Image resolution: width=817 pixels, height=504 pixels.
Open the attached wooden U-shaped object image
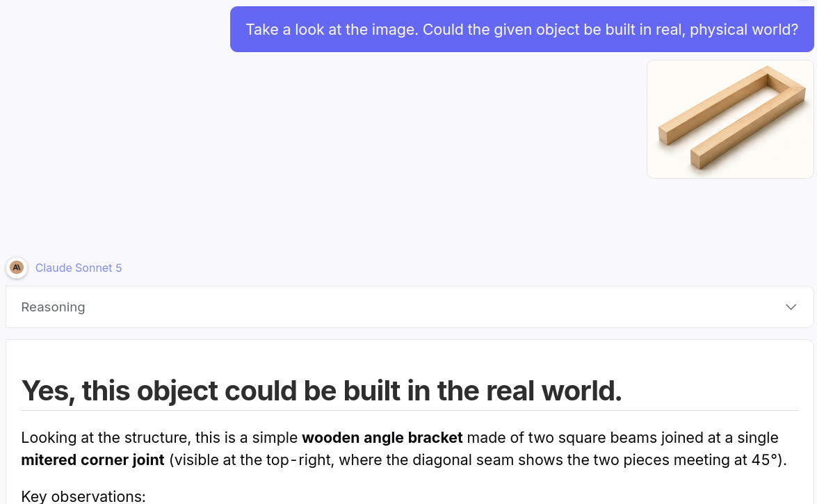[730, 120]
